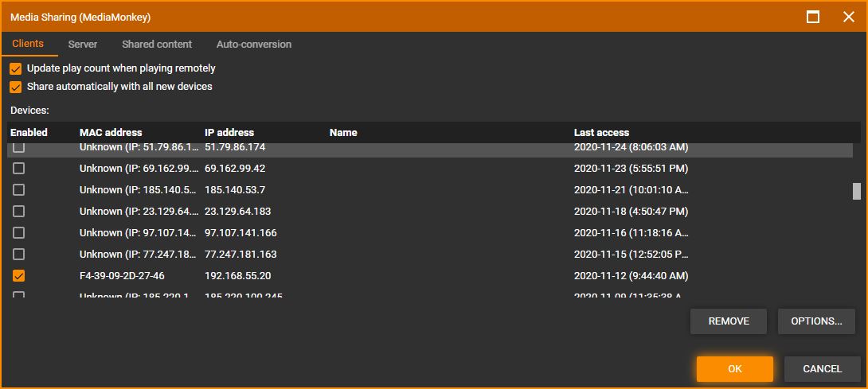Maximize the Media Sharing dialog window

coord(813,17)
